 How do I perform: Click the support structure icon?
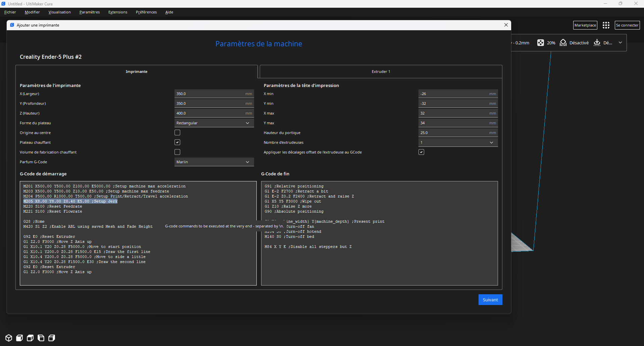click(563, 43)
